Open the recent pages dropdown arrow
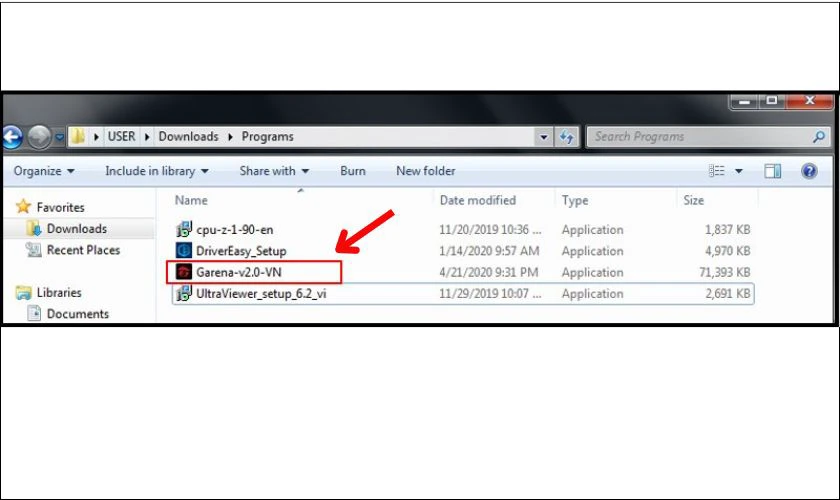The width and height of the screenshot is (840, 500). coord(59,138)
